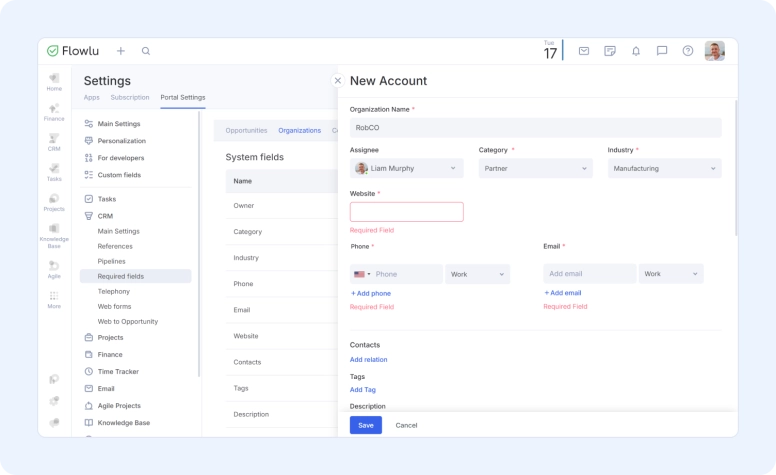Click the + Add email link
The height and width of the screenshot is (475, 776).
[x=563, y=293]
